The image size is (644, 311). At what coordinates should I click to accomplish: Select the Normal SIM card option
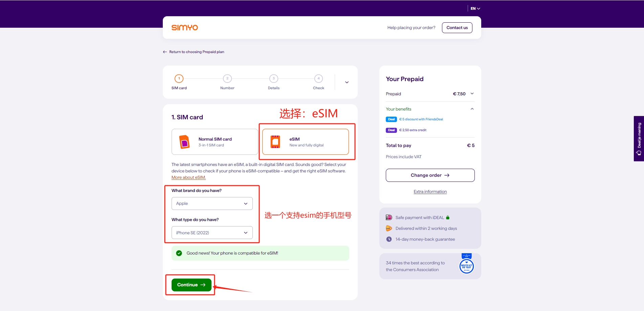[x=215, y=142]
